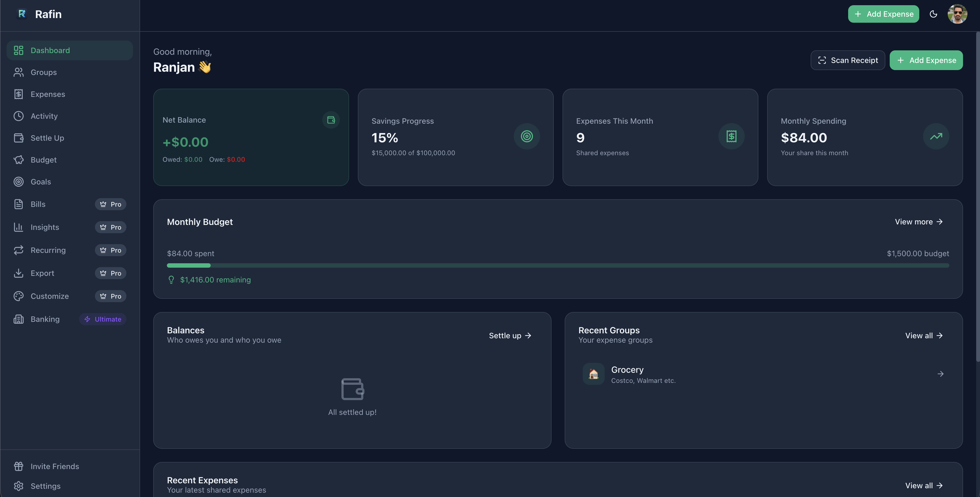Switch to the Dashboard tab
This screenshot has width=980, height=497.
click(50, 50)
